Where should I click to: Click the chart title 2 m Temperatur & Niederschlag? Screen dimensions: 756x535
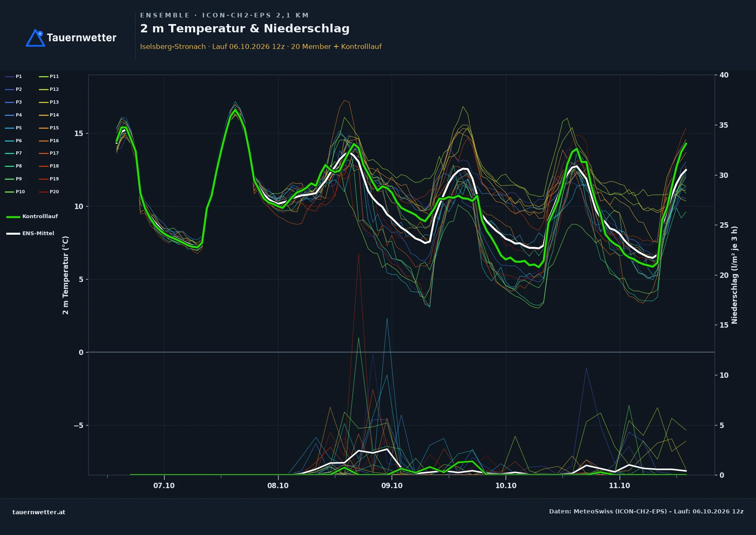pos(245,29)
